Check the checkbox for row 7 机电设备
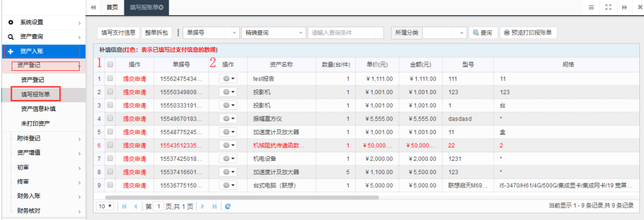 pos(110,159)
